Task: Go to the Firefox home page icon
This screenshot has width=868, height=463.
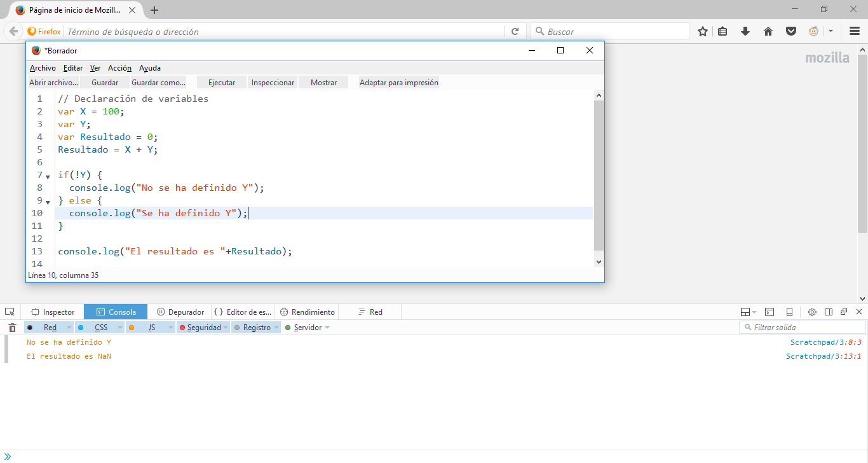Action: pos(768,31)
